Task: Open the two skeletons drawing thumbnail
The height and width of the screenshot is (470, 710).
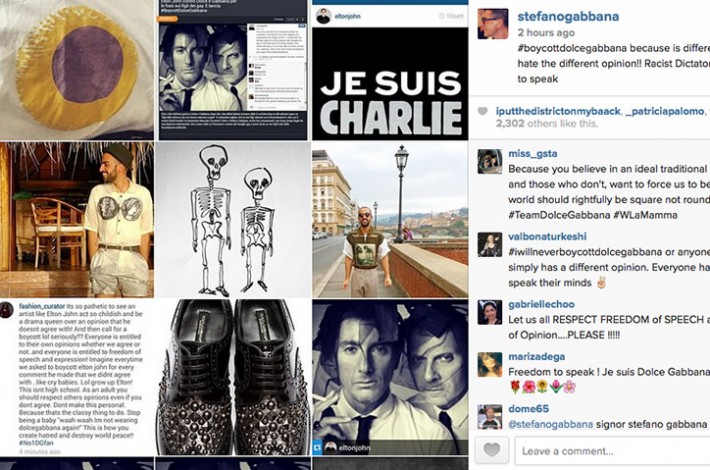Action: 233,219
